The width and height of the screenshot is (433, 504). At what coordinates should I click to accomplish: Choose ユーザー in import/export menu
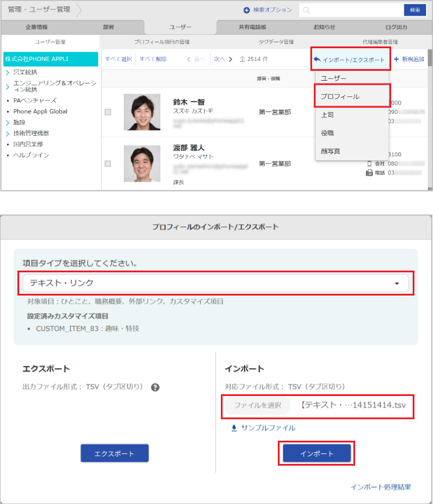click(352, 78)
